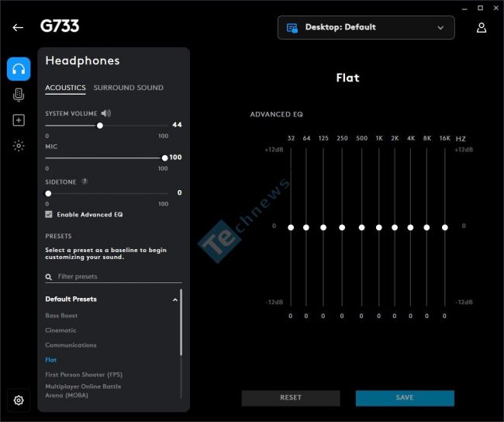Click the back arrow icon
504x422 pixels.
point(18,28)
